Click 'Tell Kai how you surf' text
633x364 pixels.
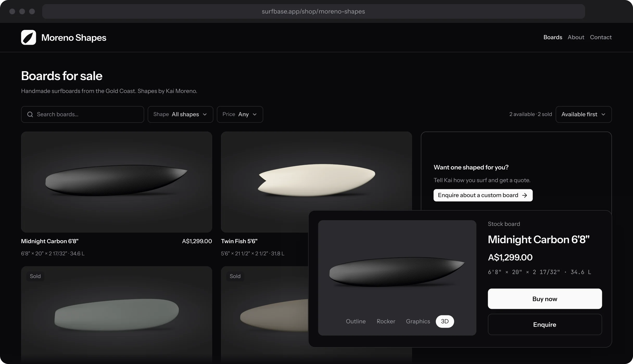point(482,180)
